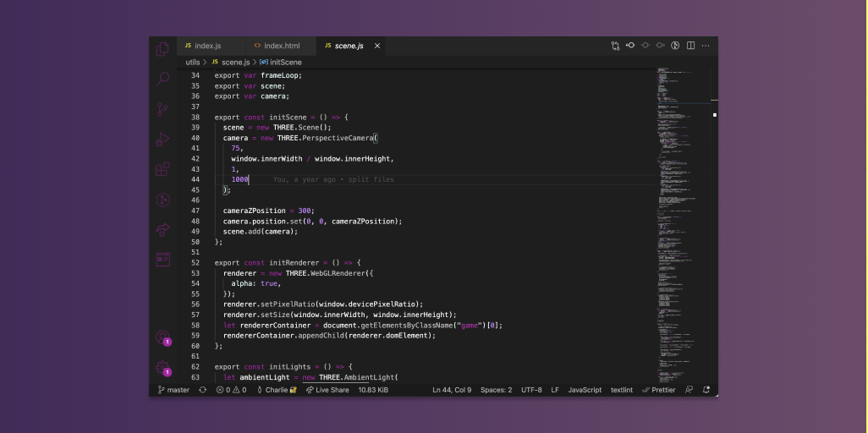This screenshot has height=433, width=868.
Task: Click 'export var frameLoop;' line
Action: [x=259, y=75]
